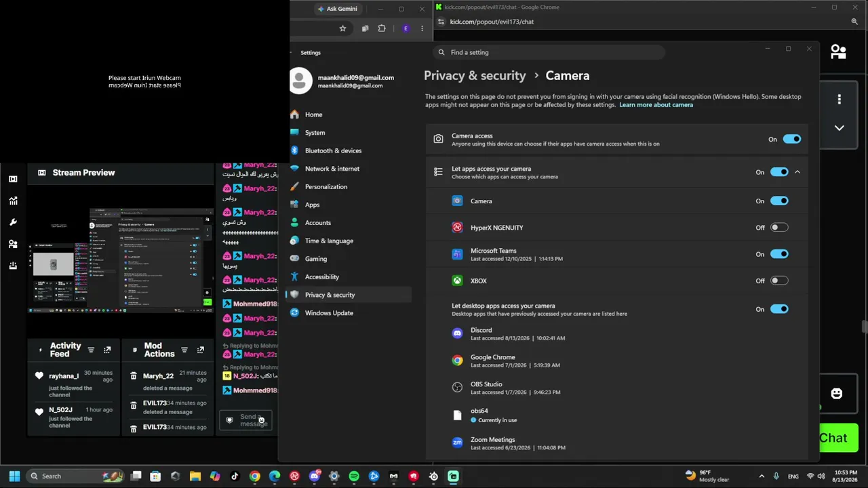Screen dimensions: 868x488
Task: Click the Chrome profile avatar E
Action: click(x=406, y=28)
